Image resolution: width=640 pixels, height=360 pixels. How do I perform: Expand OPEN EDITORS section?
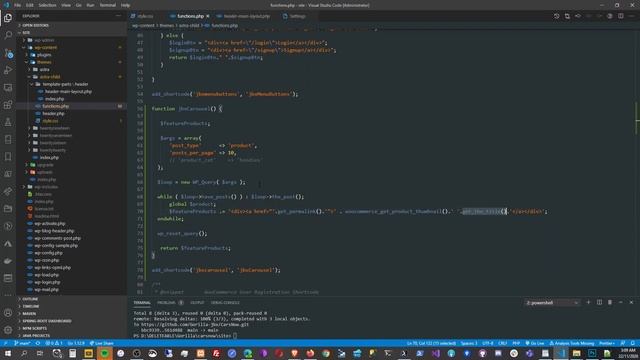35,25
